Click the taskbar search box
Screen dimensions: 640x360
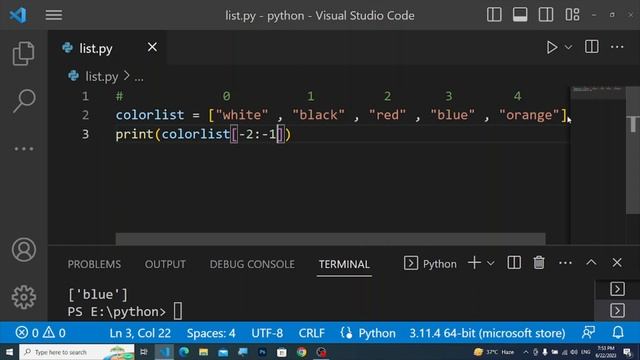point(76,352)
